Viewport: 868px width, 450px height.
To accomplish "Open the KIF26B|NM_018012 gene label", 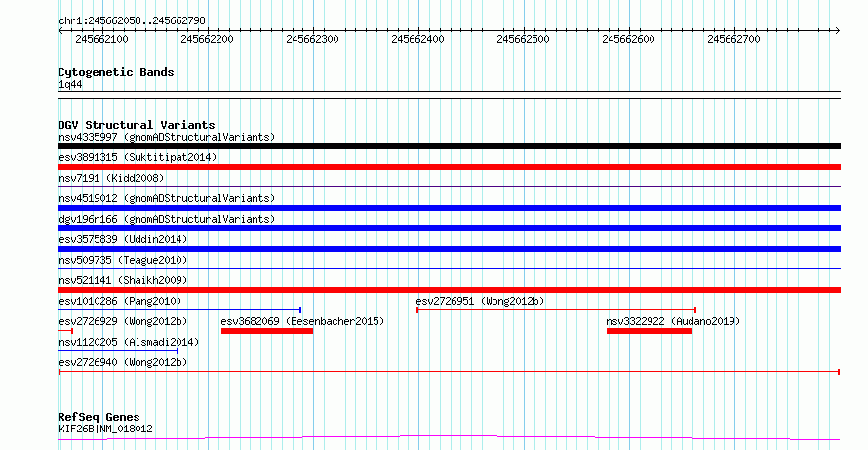I will point(105,429).
